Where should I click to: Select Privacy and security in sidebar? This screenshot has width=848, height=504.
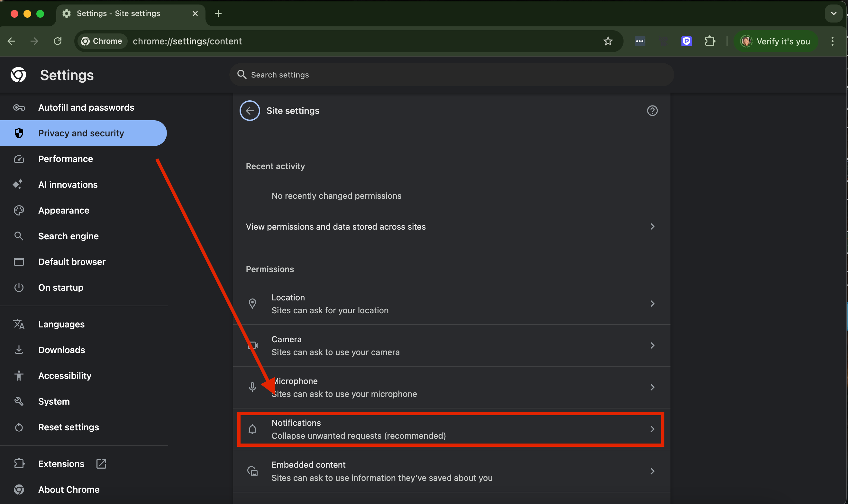(83, 133)
